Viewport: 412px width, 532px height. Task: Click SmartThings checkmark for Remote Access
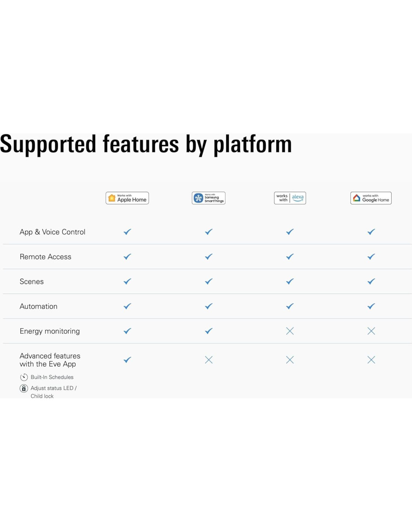(x=209, y=257)
